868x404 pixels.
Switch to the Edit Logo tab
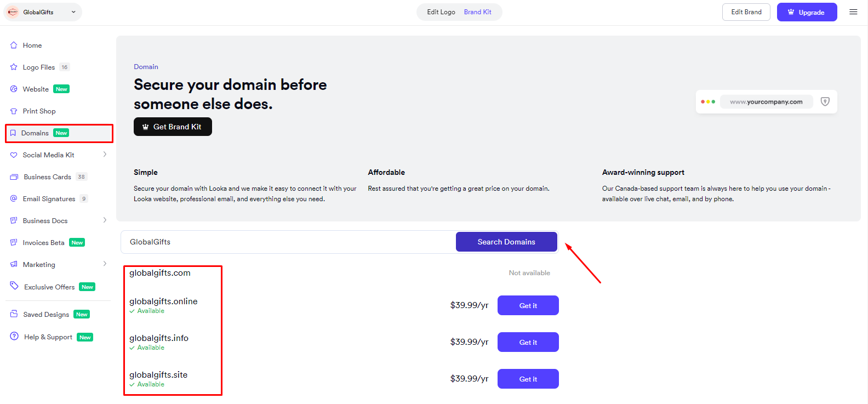coord(441,12)
